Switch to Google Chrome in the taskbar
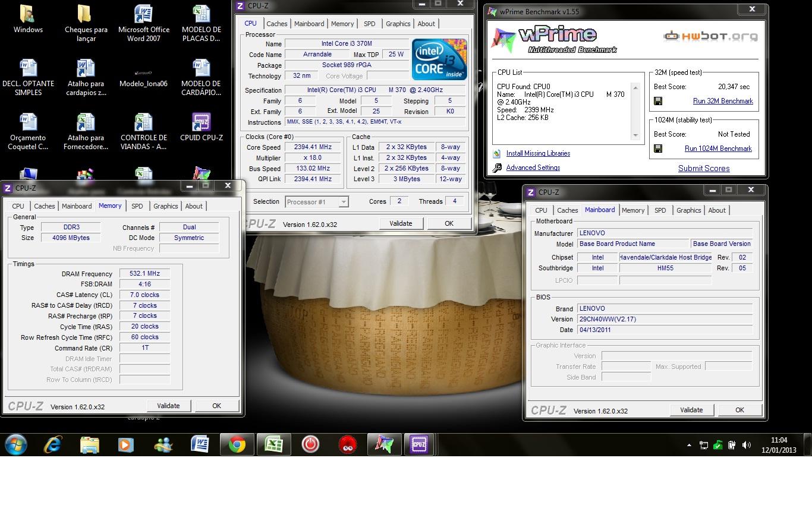Viewport: 812px width, 521px height. click(x=237, y=444)
